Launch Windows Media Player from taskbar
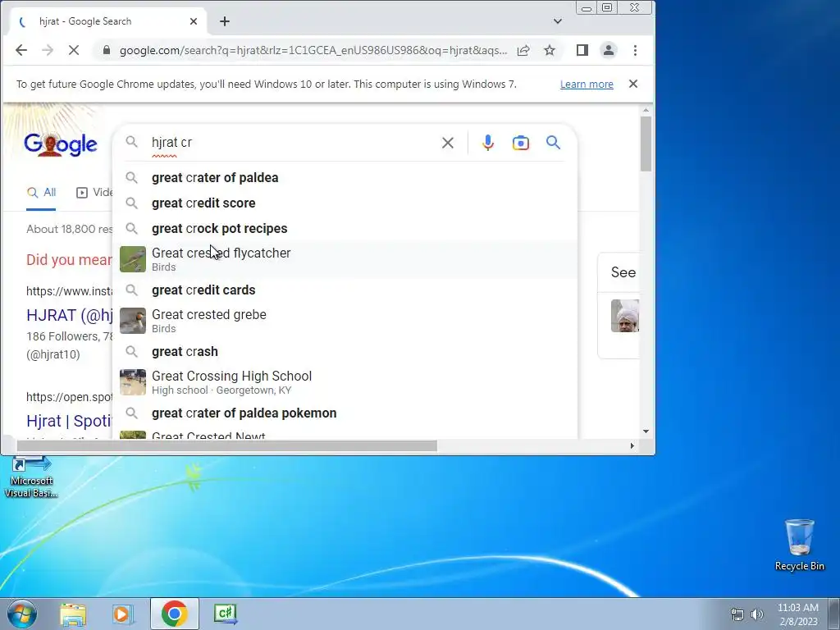The height and width of the screenshot is (630, 840). (122, 614)
